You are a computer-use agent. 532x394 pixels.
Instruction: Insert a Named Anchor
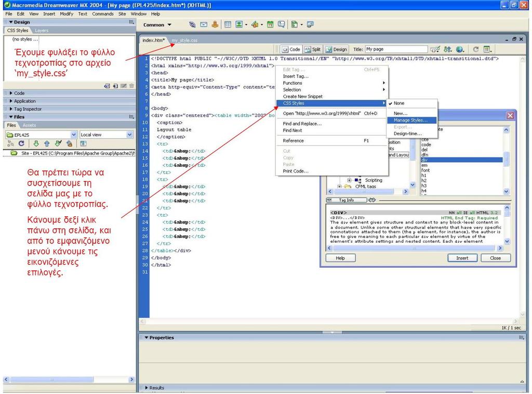click(x=215, y=24)
